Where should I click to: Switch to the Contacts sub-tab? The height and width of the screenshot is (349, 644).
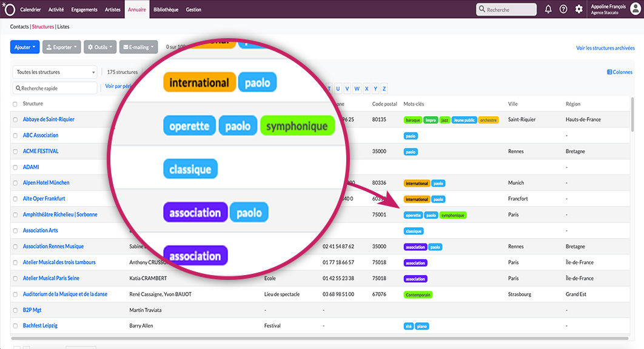[19, 27]
